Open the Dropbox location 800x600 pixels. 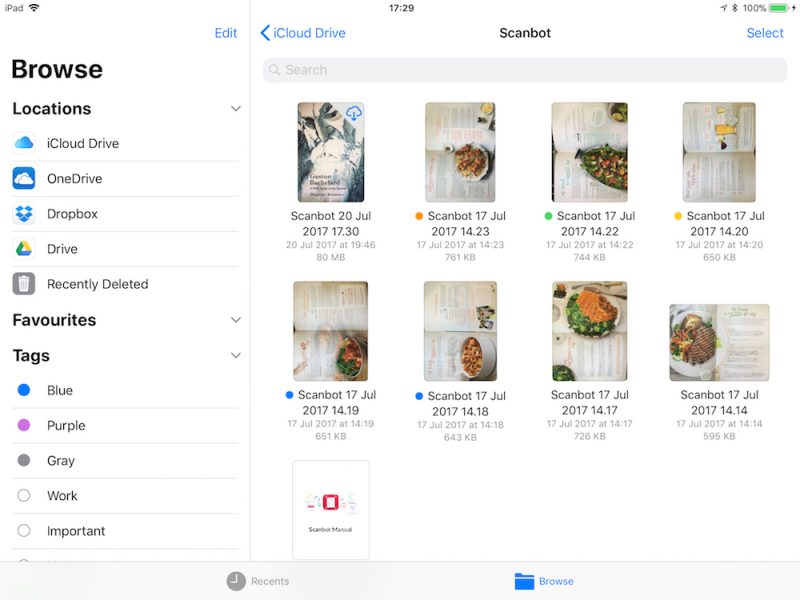point(126,214)
